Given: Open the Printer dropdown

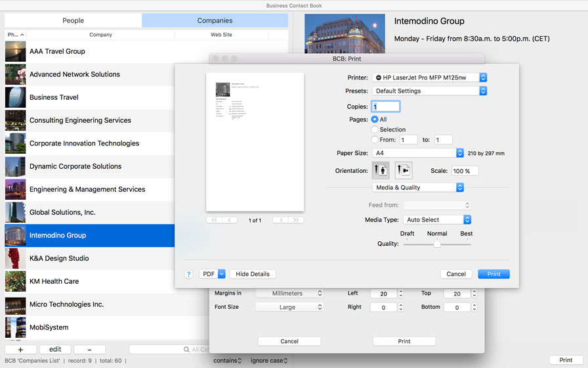Looking at the screenshot, I should click(x=430, y=78).
